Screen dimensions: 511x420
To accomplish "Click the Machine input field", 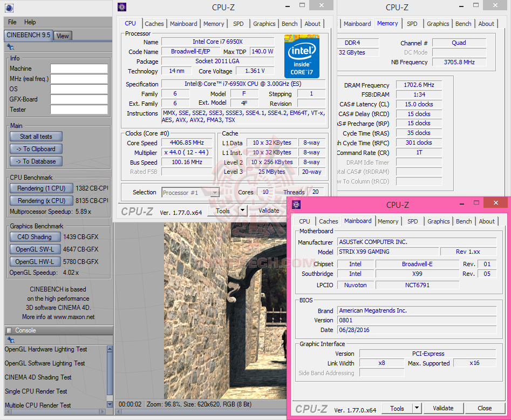I will click(79, 69).
